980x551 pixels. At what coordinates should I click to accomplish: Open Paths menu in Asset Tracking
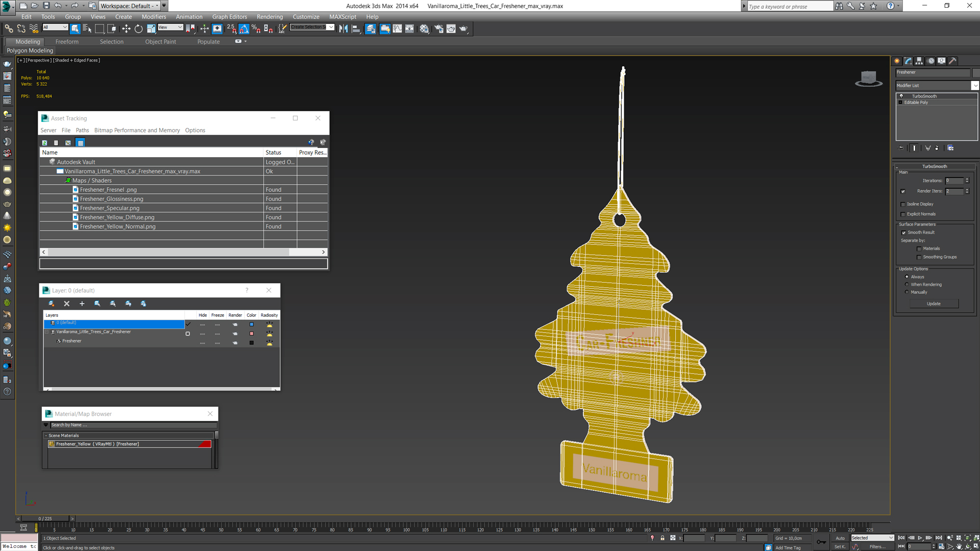(x=82, y=131)
